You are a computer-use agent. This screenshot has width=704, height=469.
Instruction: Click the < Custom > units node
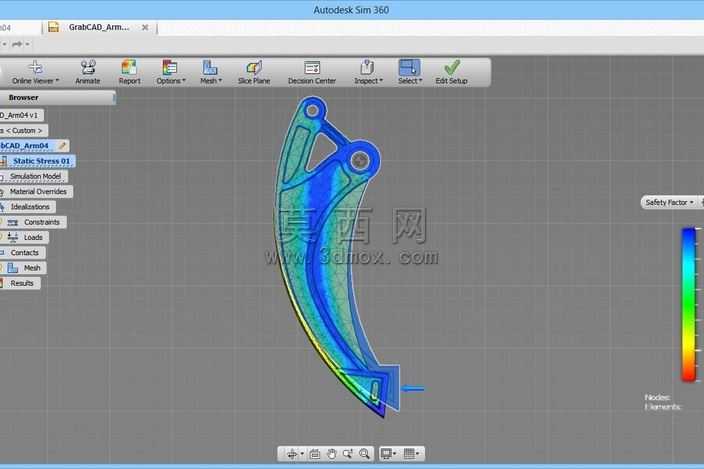point(24,131)
